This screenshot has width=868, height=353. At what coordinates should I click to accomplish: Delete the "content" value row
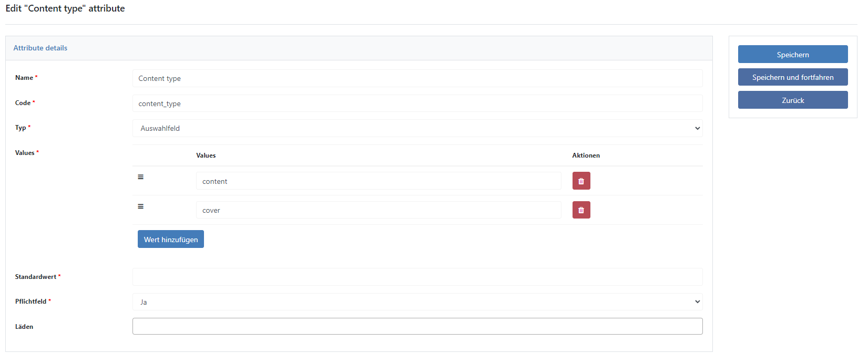click(581, 181)
